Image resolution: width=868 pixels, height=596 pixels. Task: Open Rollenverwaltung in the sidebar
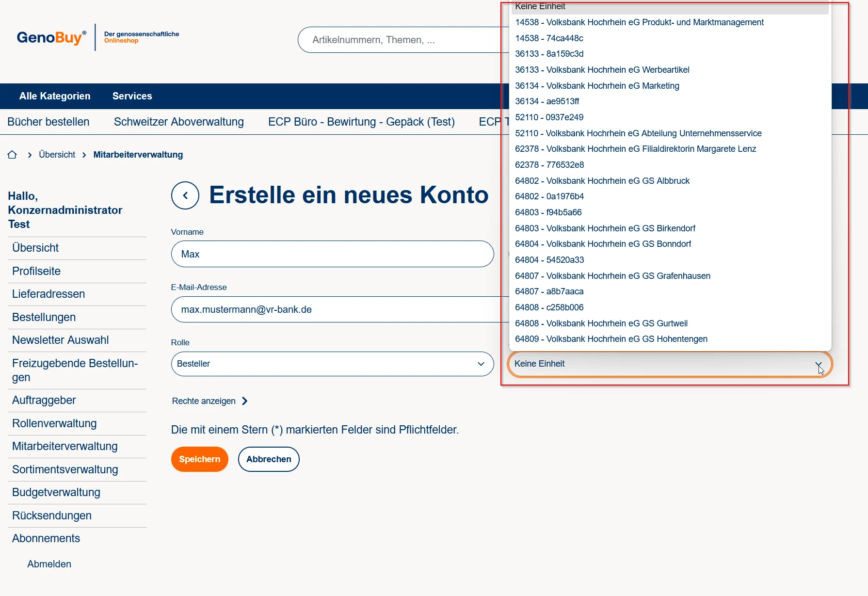click(x=54, y=423)
